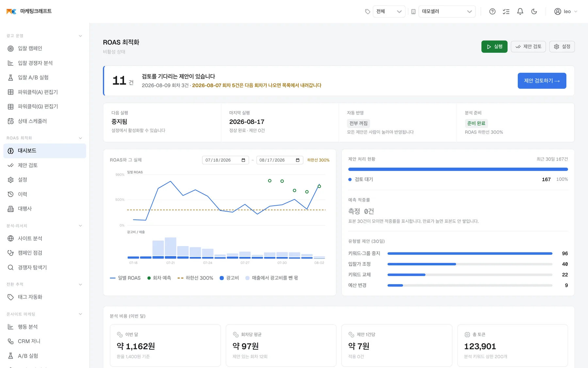Toggle dark mode moon icon
This screenshot has height=368, width=588.
point(534,11)
